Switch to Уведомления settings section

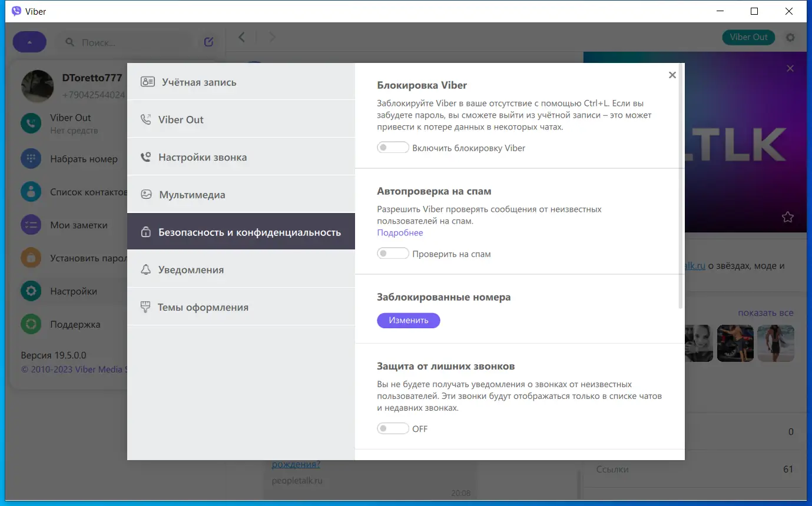pos(191,269)
